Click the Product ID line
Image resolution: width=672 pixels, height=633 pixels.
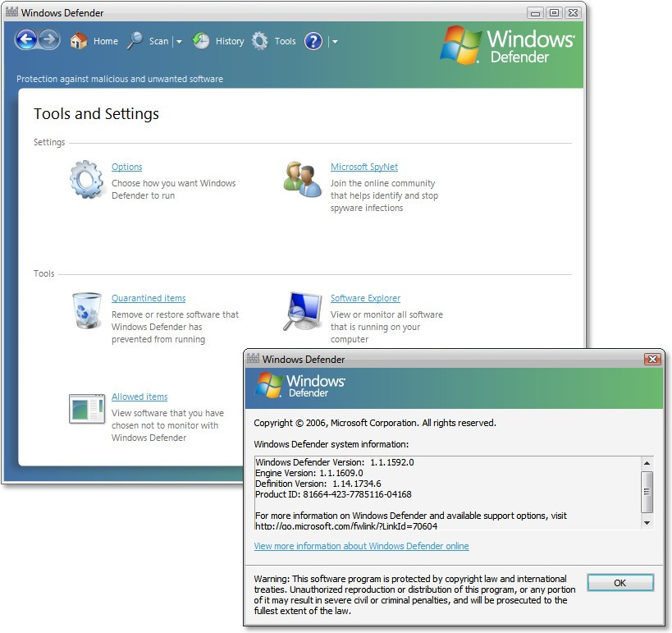(x=333, y=494)
